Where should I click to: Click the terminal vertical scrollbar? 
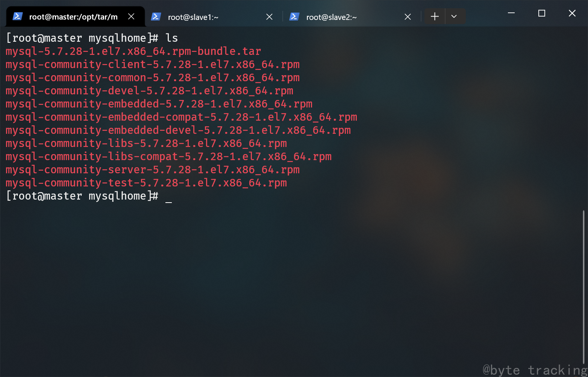pyautogui.click(x=583, y=288)
